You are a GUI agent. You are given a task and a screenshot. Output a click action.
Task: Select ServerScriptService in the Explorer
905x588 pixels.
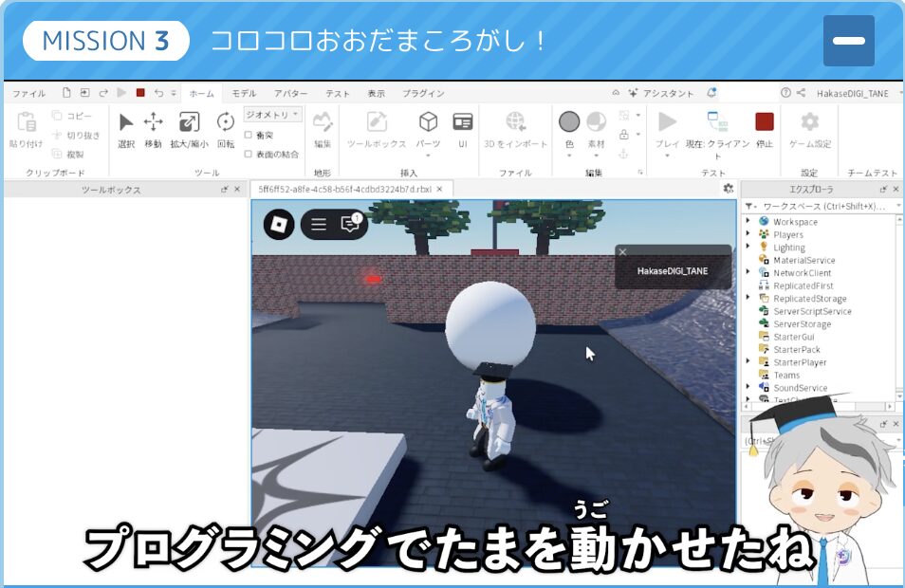click(812, 311)
